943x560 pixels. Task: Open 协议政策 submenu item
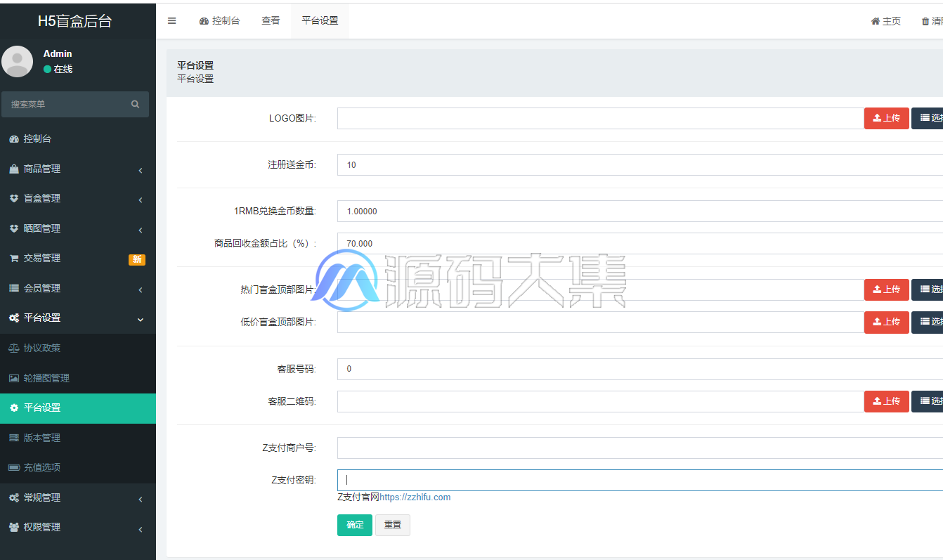[78, 348]
